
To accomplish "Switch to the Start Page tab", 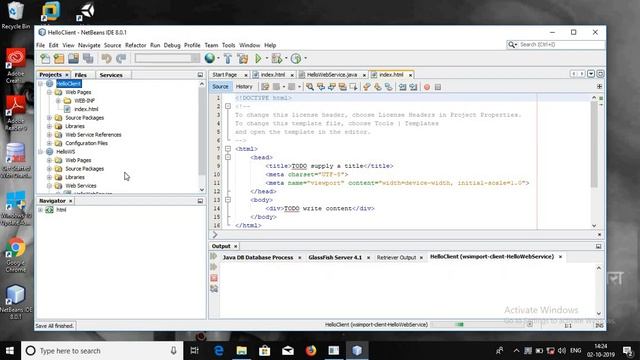I will (x=224, y=75).
